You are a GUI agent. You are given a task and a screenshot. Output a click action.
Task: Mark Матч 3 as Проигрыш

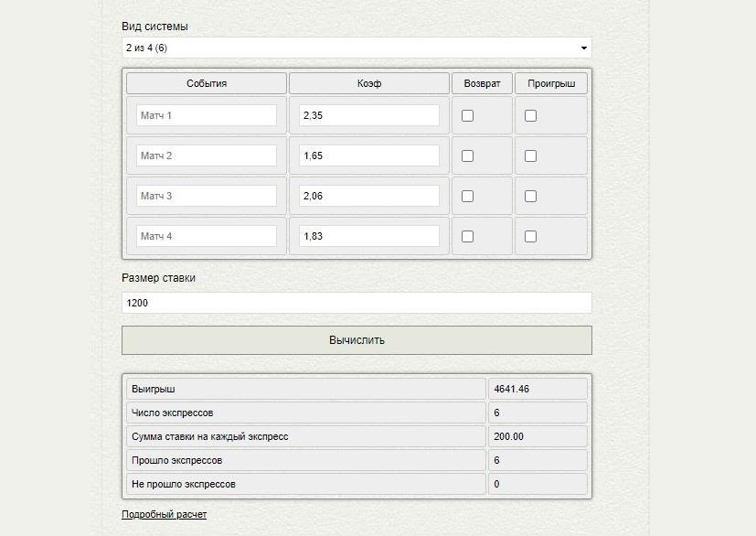530,197
